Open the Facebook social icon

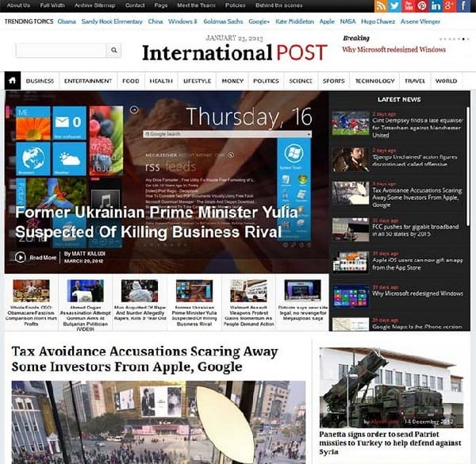[463, 6]
